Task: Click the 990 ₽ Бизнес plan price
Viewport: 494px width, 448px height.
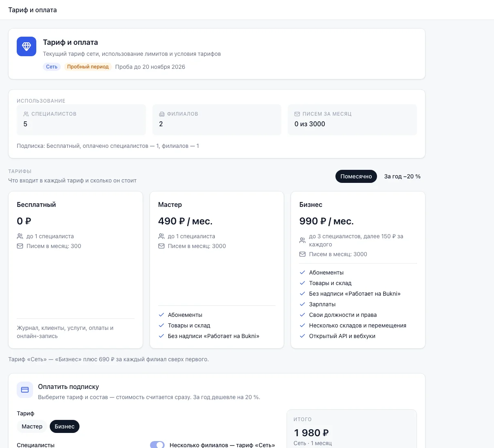Action: [326, 221]
